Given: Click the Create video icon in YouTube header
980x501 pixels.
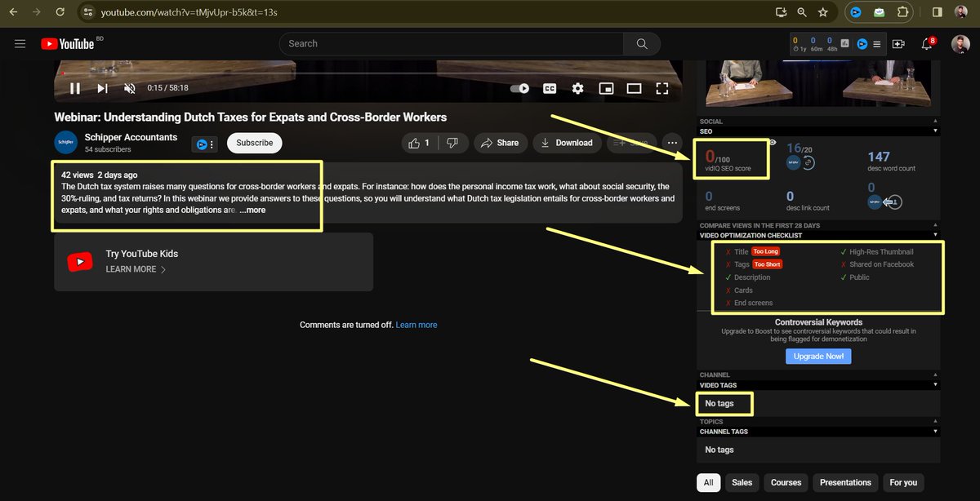Looking at the screenshot, I should click(x=897, y=43).
